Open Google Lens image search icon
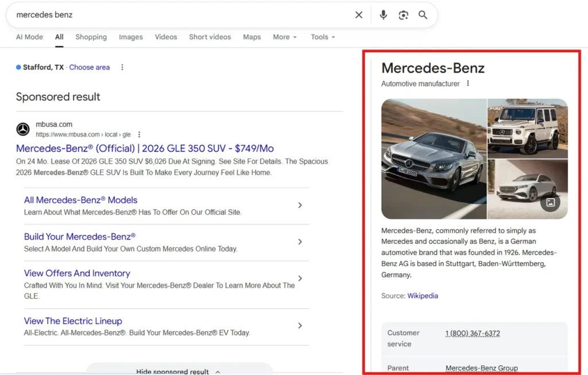 (x=403, y=15)
